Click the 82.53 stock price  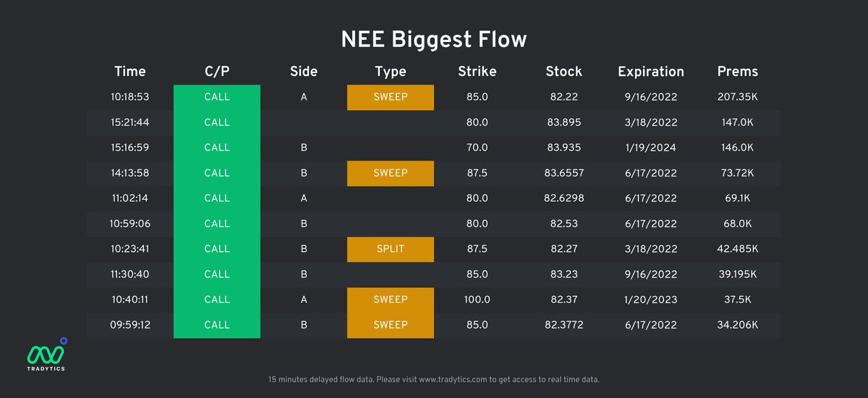[564, 224]
